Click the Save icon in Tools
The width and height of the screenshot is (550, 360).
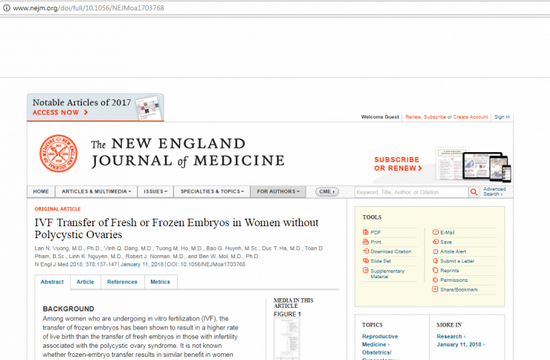coord(435,242)
